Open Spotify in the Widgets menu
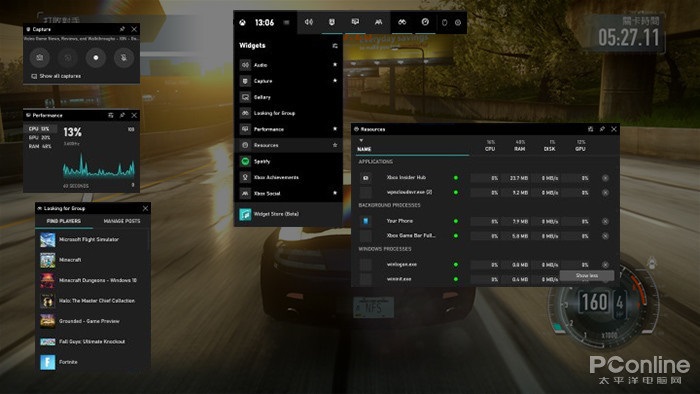This screenshot has width=700, height=394. (x=288, y=162)
